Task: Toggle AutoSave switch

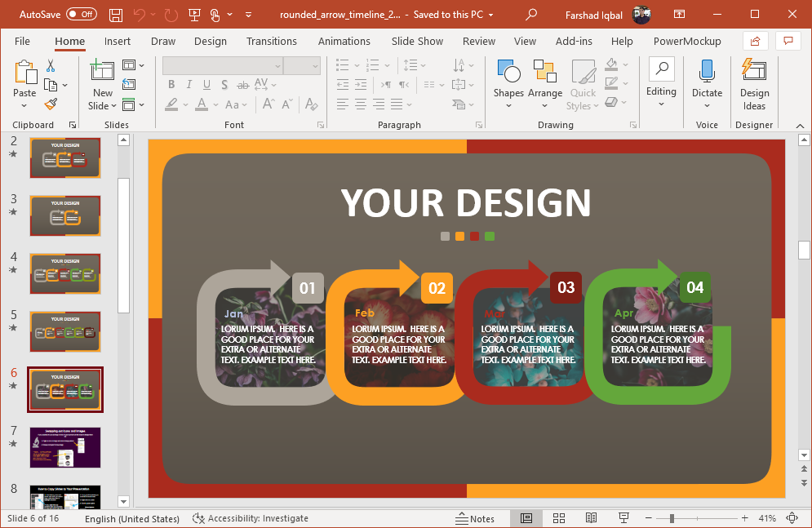Action: click(82, 15)
